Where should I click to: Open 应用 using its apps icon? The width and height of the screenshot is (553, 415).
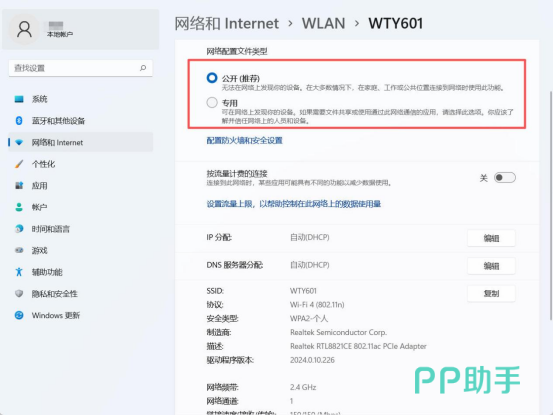coord(19,185)
